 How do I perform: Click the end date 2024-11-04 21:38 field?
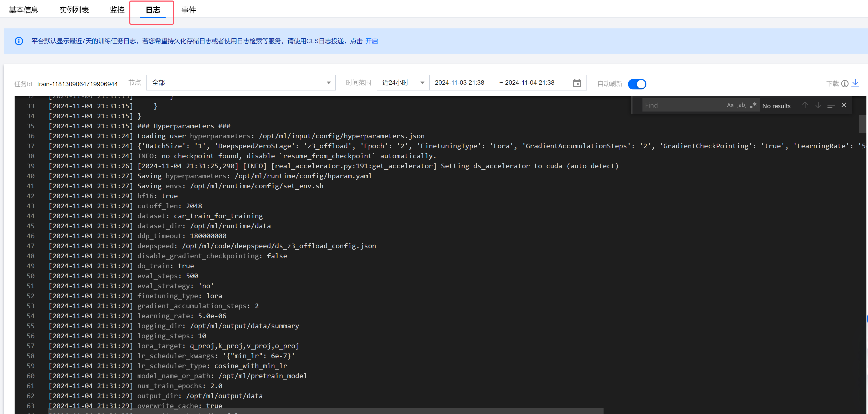click(529, 83)
